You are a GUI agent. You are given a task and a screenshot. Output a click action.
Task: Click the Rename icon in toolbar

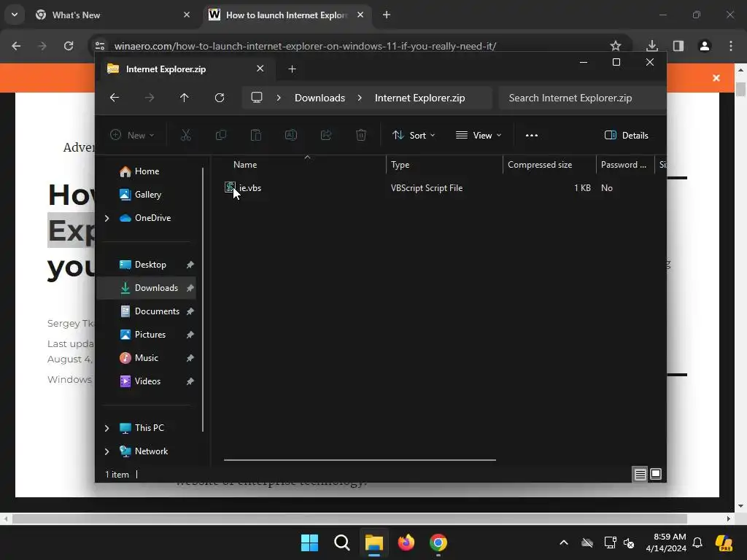[290, 135]
